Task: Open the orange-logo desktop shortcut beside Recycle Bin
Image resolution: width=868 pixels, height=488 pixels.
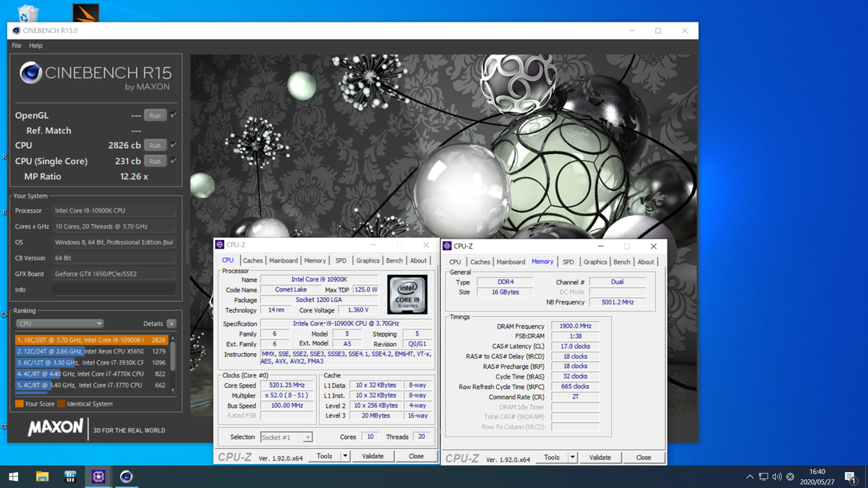Action: pyautogui.click(x=86, y=12)
